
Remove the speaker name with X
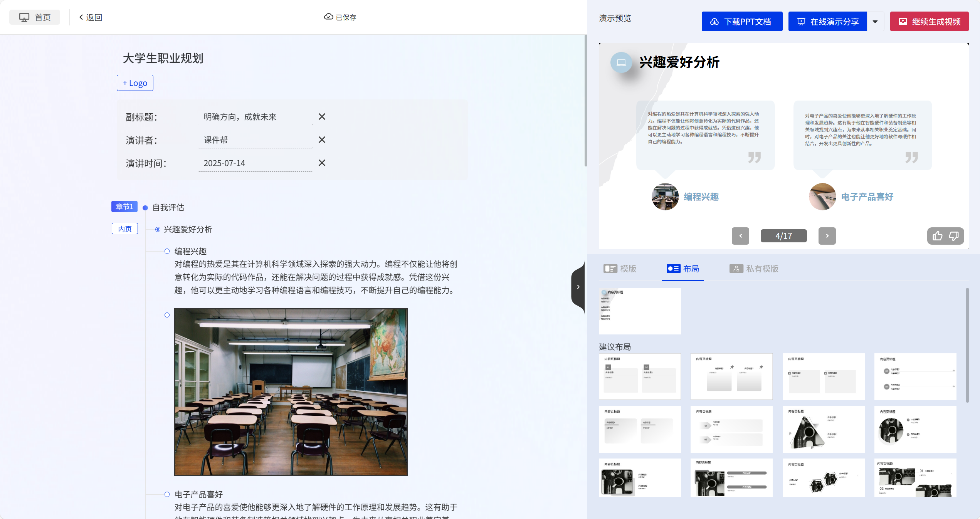pyautogui.click(x=322, y=140)
